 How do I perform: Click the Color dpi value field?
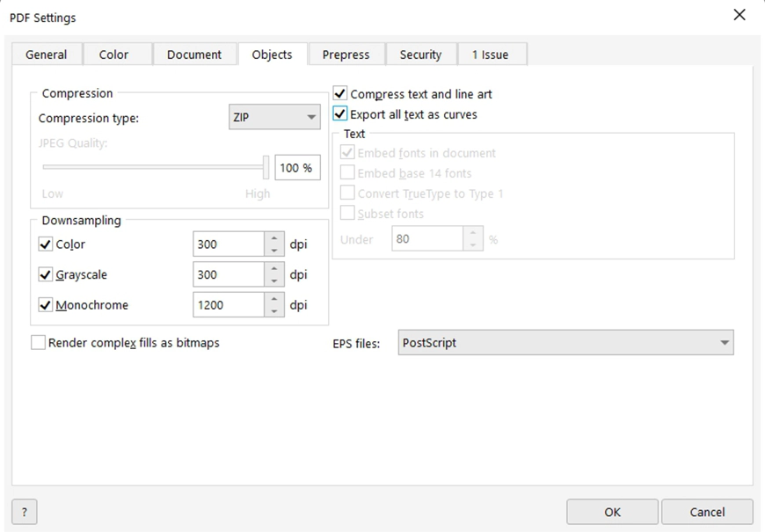point(229,244)
